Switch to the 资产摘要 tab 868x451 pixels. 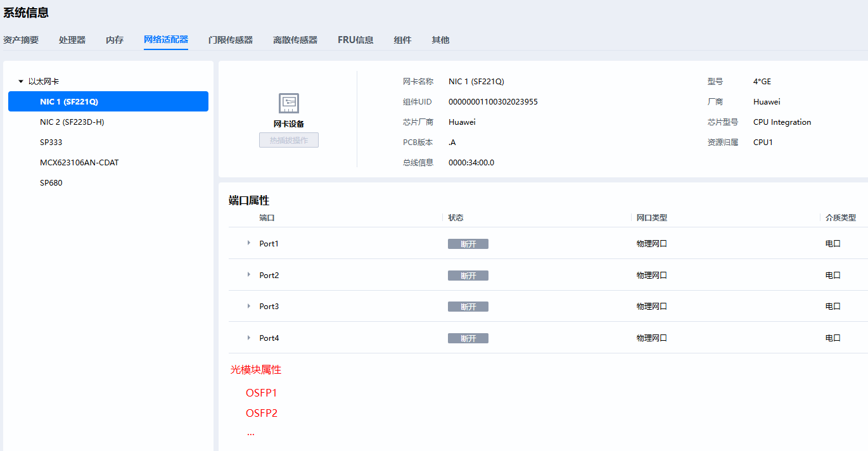point(21,40)
